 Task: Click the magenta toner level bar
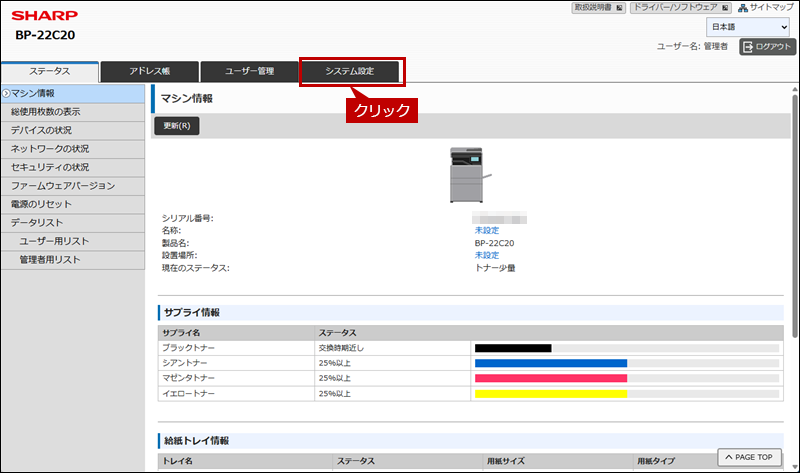[627, 378]
